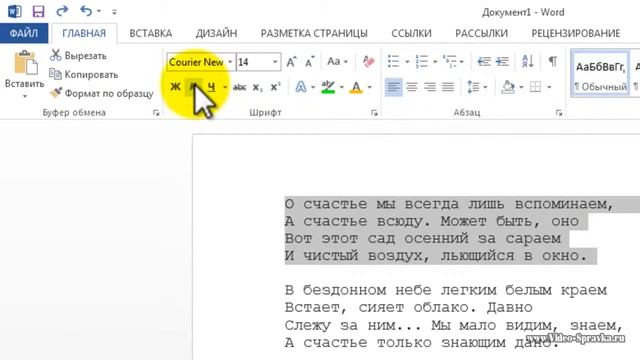
Task: Expand the font size dropdown arrow
Action: pyautogui.click(x=276, y=62)
